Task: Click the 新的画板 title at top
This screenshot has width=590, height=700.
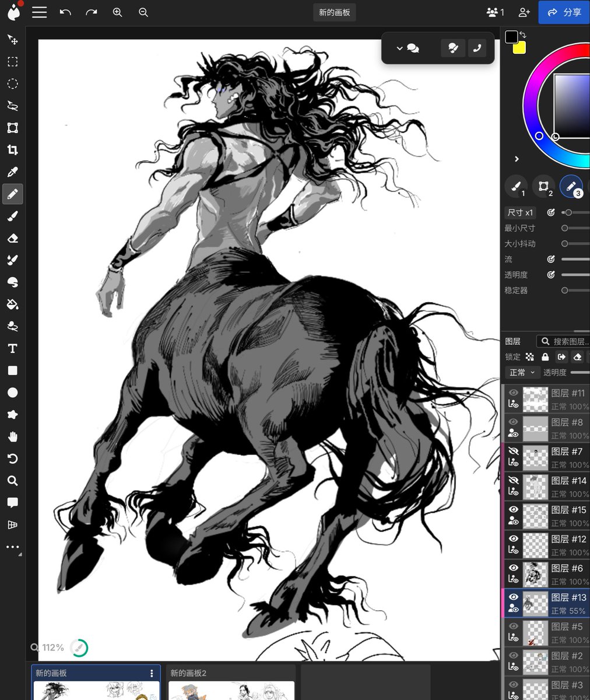Action: 335,12
